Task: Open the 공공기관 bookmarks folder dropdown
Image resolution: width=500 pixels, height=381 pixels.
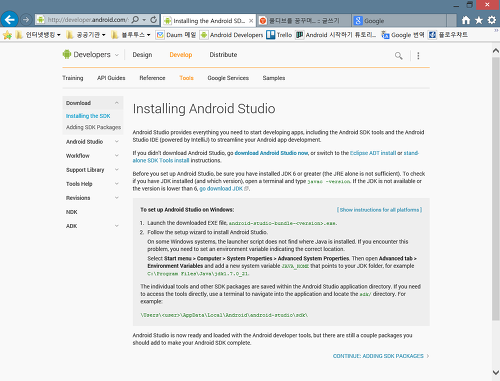Action: point(86,35)
